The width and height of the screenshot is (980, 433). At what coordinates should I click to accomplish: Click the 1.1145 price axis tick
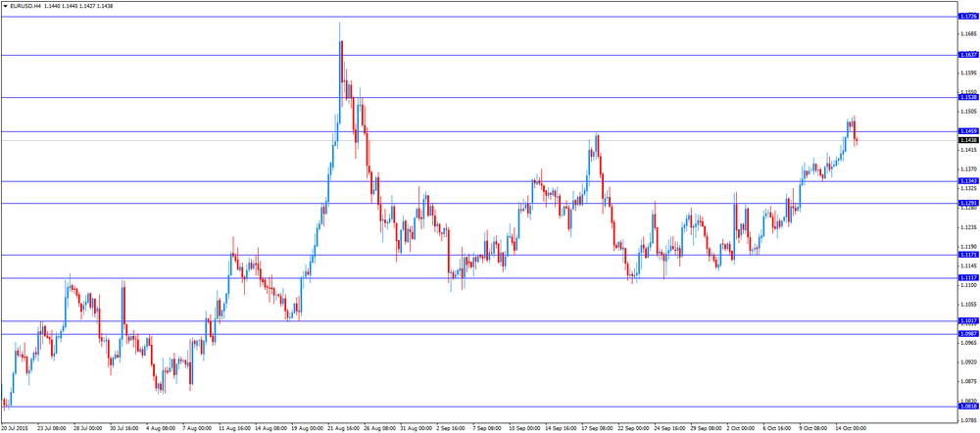point(967,266)
